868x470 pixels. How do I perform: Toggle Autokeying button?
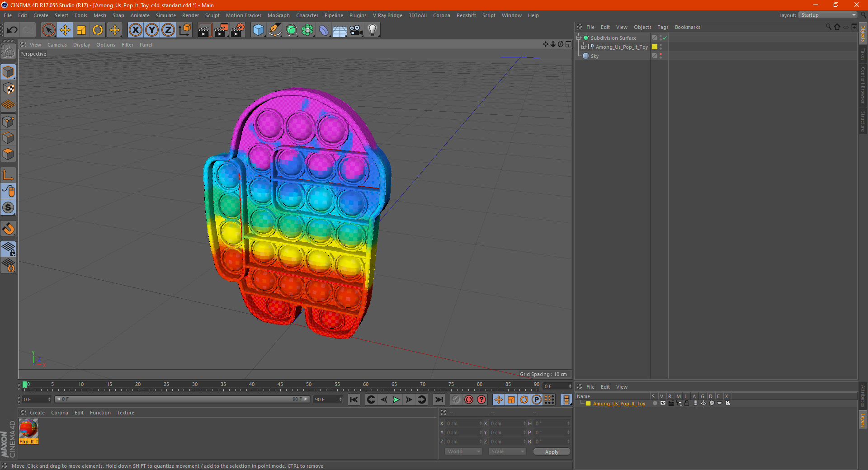pyautogui.click(x=469, y=399)
